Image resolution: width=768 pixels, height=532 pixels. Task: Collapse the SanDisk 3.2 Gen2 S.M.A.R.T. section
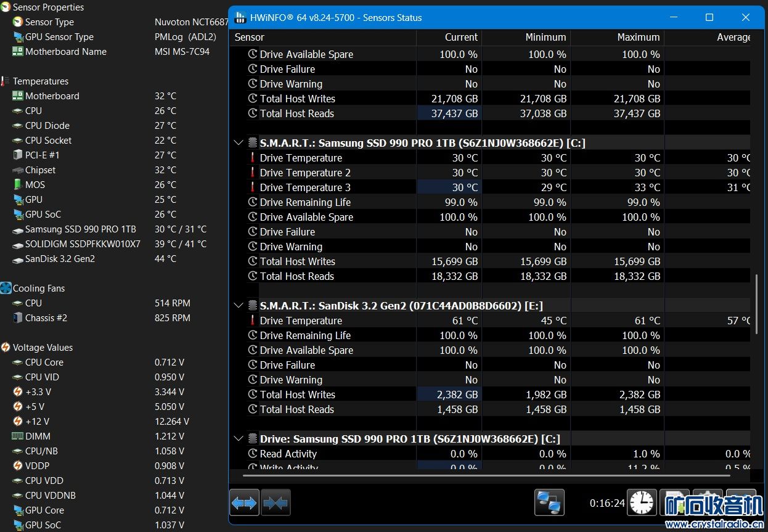click(x=239, y=306)
